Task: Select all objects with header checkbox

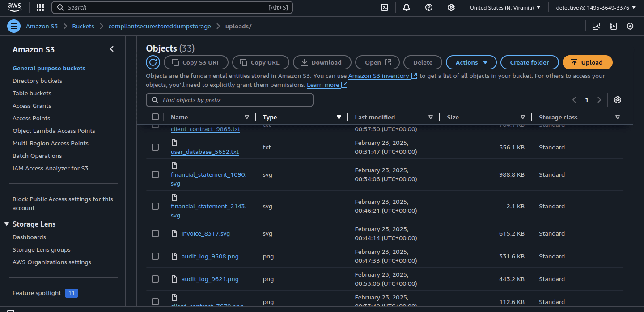Action: (x=155, y=117)
